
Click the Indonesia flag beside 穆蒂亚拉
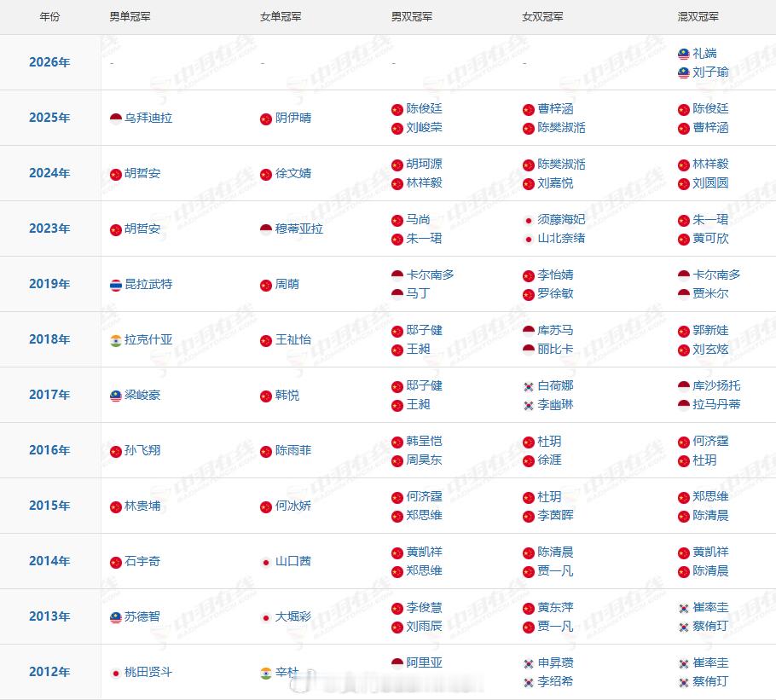(266, 229)
